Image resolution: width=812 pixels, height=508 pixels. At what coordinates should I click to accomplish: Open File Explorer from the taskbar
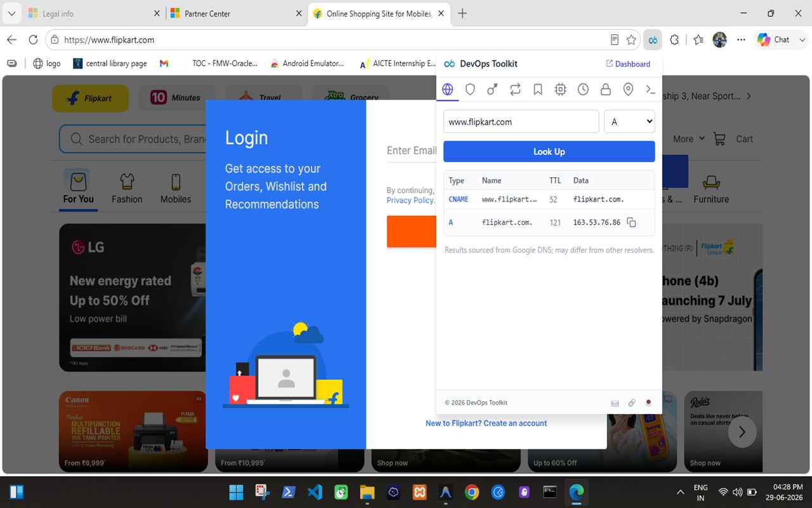[367, 492]
